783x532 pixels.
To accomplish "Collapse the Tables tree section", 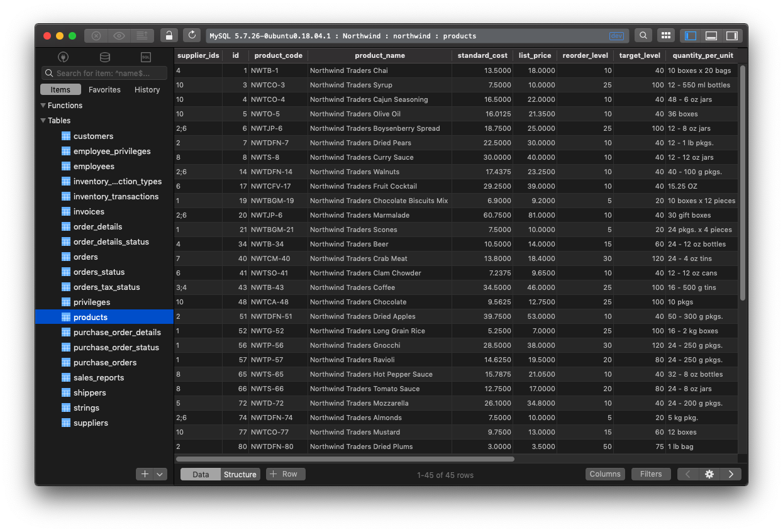I will click(x=43, y=120).
